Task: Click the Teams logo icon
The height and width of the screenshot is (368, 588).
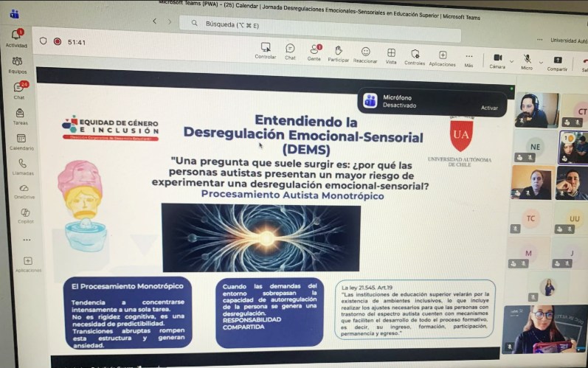Action: [x=15, y=14]
